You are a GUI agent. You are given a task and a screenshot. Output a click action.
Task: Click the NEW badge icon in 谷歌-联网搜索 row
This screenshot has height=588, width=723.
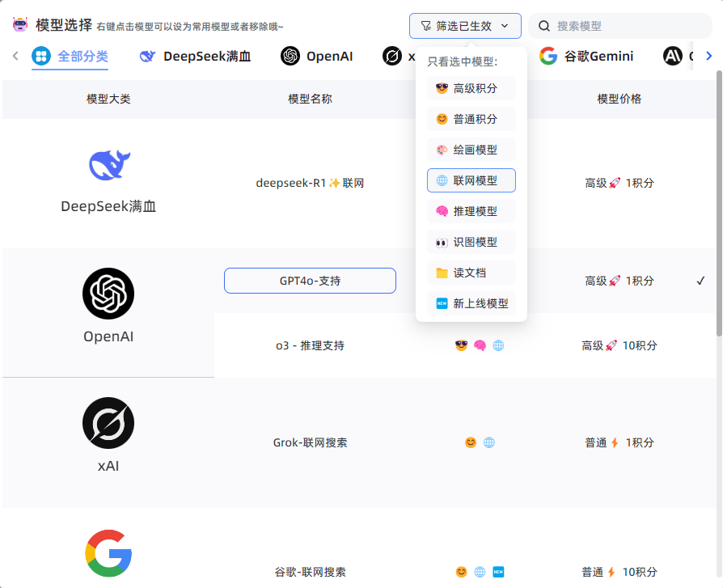click(498, 572)
